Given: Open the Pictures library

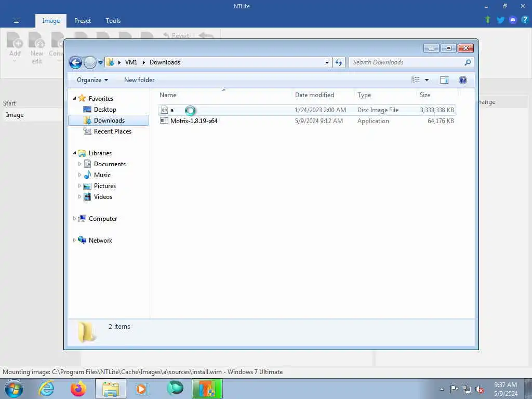Looking at the screenshot, I should point(105,186).
